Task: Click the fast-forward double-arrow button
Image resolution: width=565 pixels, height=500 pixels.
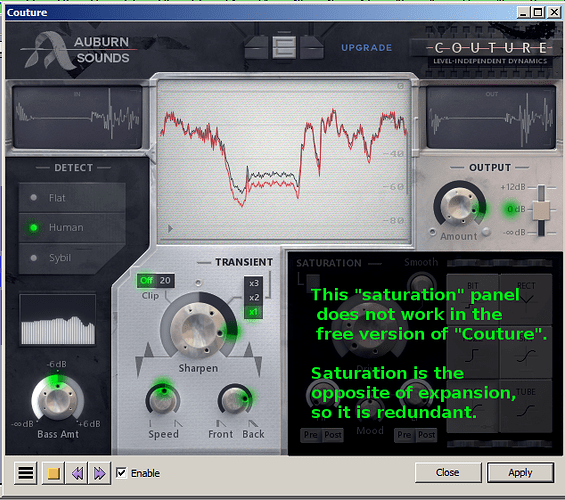Action: click(x=99, y=473)
